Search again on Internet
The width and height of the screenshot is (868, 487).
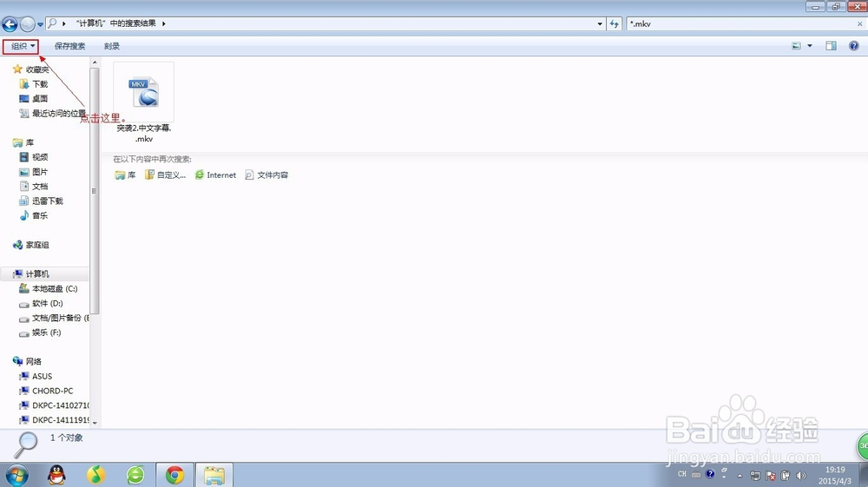215,174
